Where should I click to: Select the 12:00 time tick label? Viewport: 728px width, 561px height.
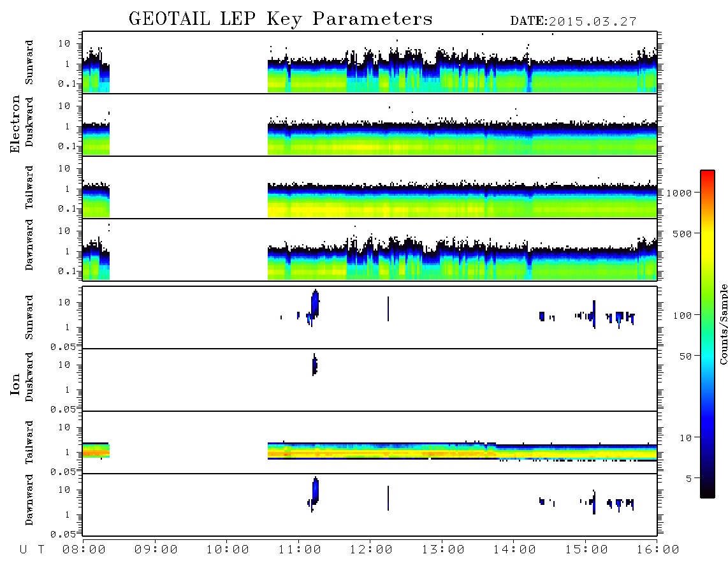(x=371, y=550)
